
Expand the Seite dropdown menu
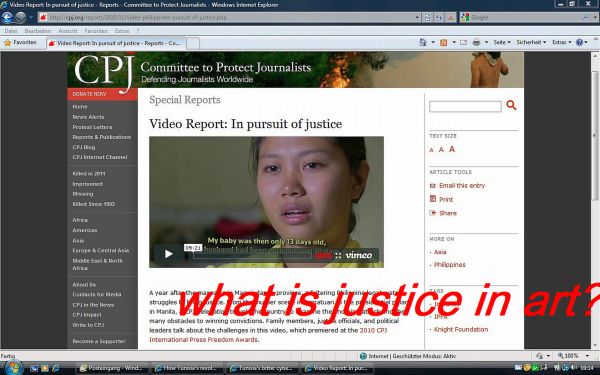(502, 42)
